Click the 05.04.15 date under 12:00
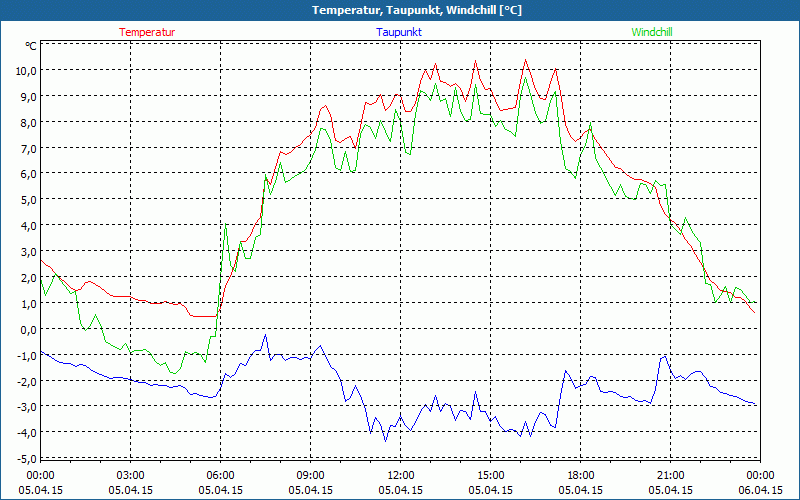This screenshot has width=800, height=500. (401, 490)
